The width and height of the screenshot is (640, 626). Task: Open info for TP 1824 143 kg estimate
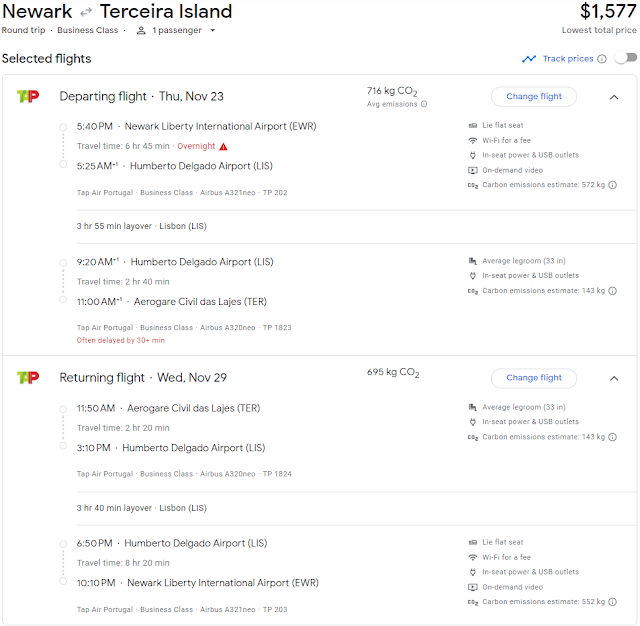click(612, 437)
